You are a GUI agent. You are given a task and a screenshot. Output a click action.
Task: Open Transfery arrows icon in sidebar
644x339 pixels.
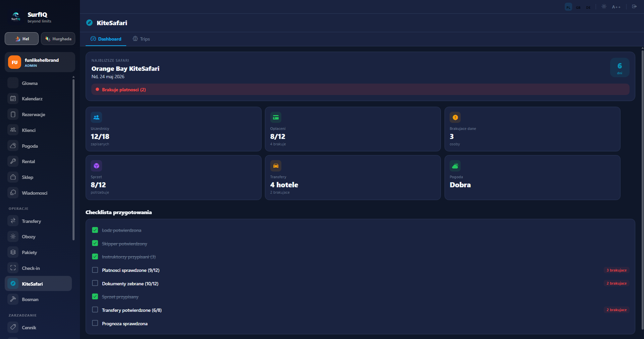(13, 221)
